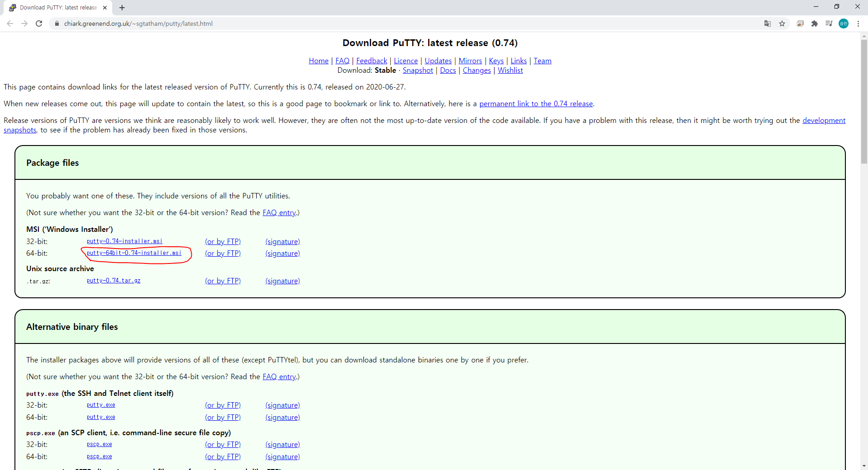This screenshot has width=868, height=470.
Task: Open the Chrome profile avatar
Action: (844, 23)
